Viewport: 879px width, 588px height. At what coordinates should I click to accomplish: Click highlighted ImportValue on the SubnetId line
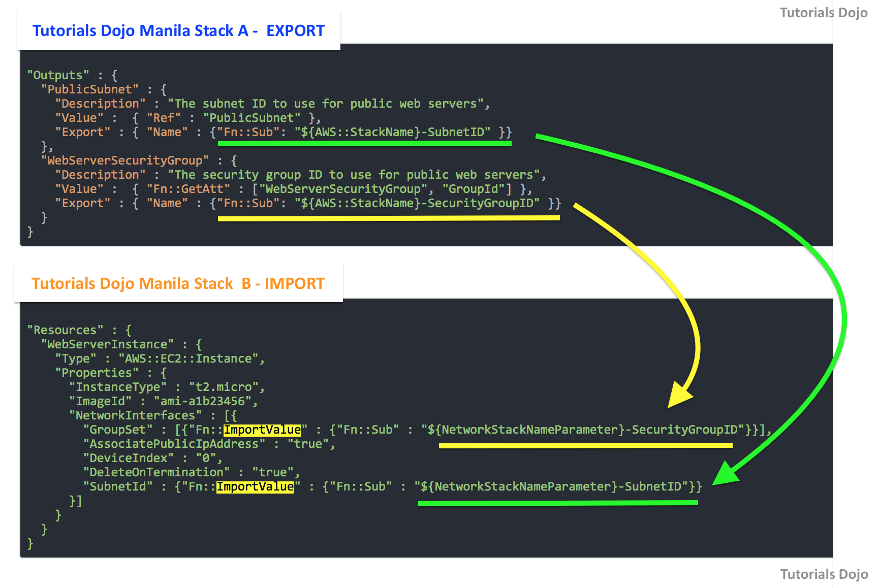(x=255, y=486)
